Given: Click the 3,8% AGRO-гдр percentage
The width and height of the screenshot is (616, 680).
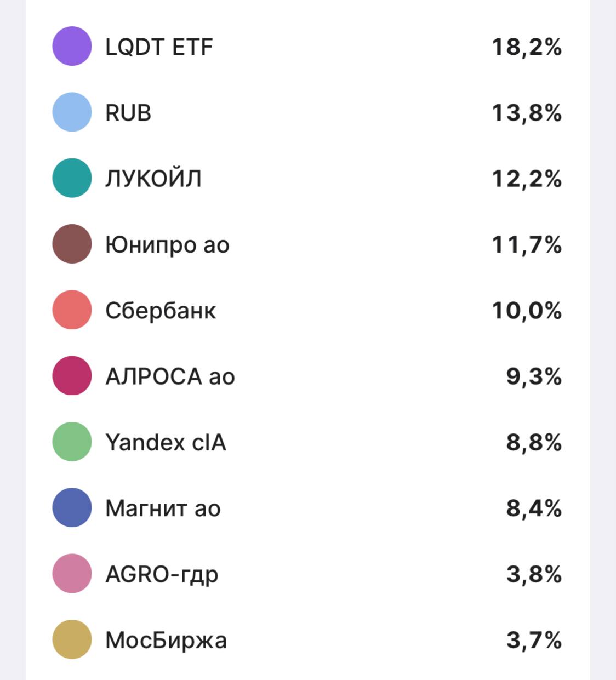Looking at the screenshot, I should click(534, 574).
